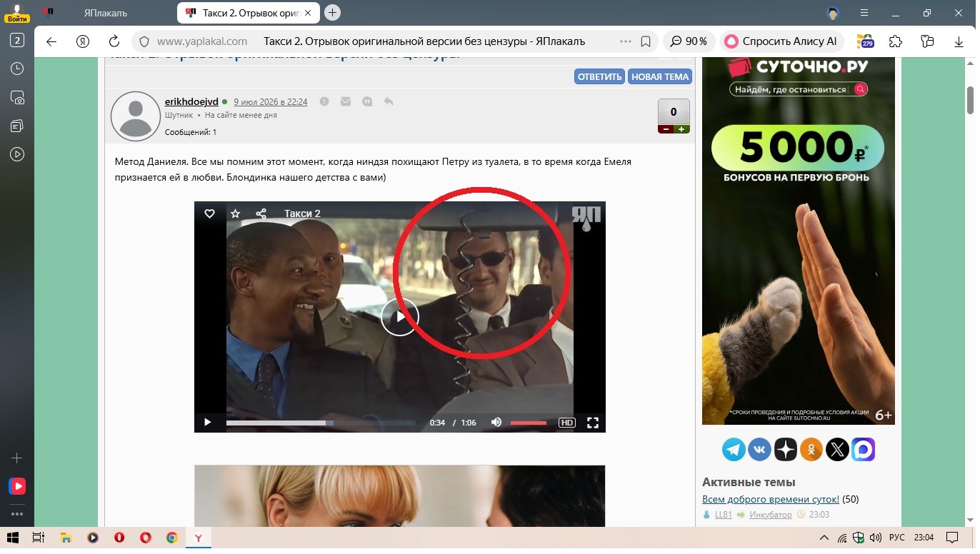The image size is (980, 554).
Task: Report the post with exclamation icon
Action: tap(324, 102)
